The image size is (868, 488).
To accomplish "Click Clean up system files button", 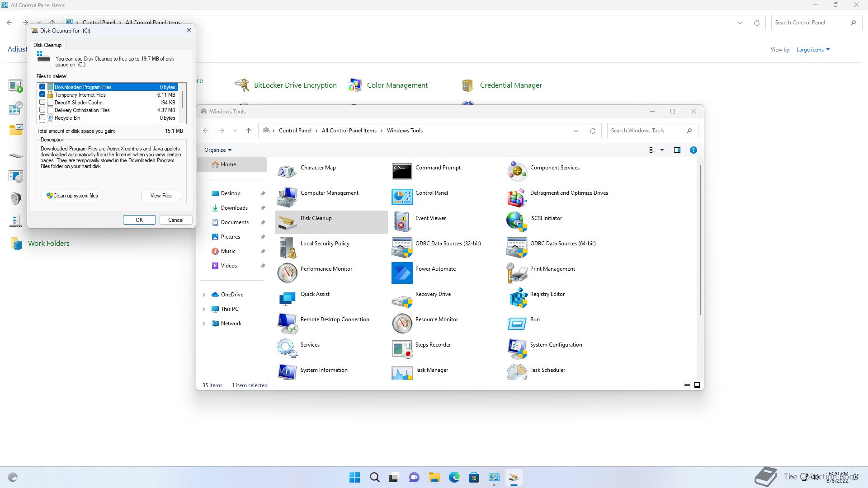I will coord(72,196).
